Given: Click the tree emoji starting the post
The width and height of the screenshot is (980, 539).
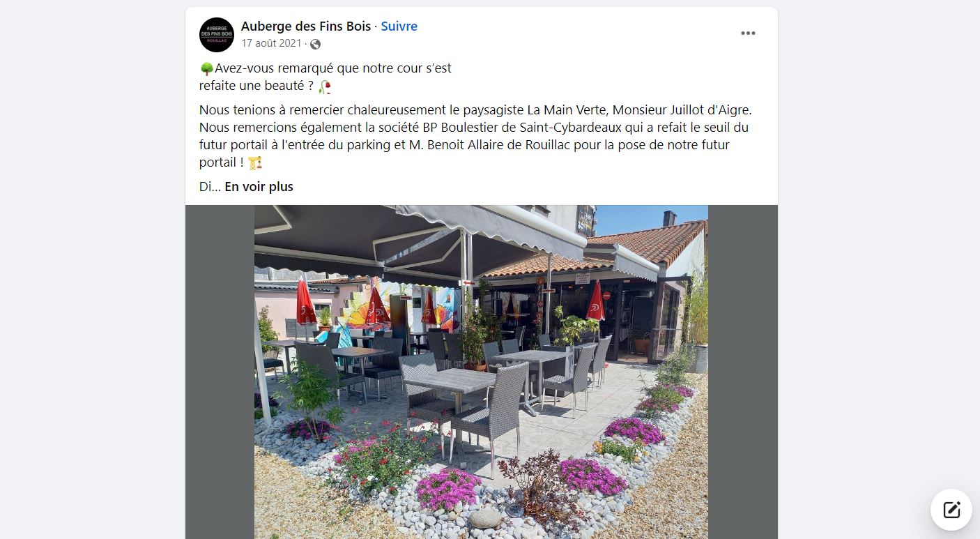Looking at the screenshot, I should click(x=206, y=68).
